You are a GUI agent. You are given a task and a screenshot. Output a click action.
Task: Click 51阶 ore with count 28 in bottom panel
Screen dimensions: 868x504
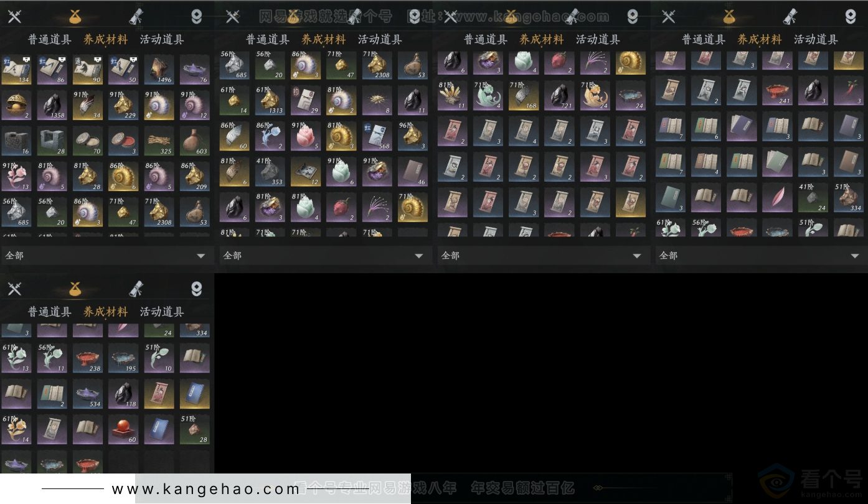[x=196, y=430]
